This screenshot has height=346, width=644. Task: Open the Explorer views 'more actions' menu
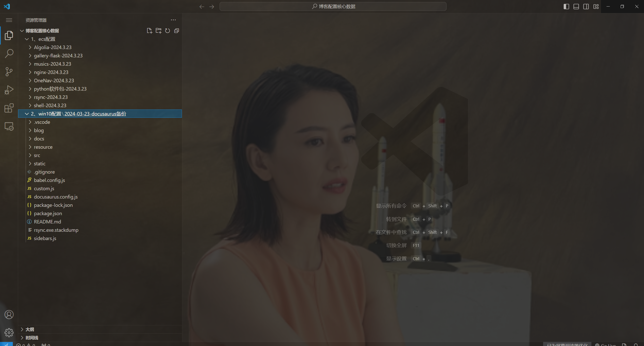(x=173, y=20)
